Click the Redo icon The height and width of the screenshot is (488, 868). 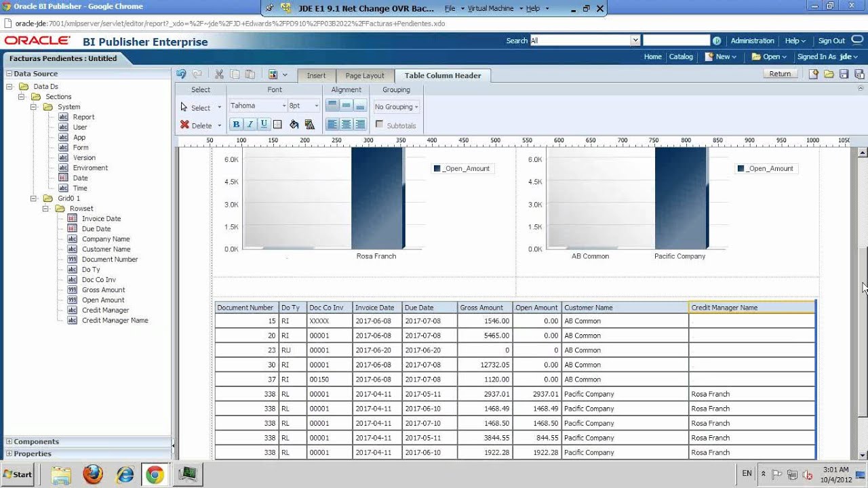pos(197,75)
